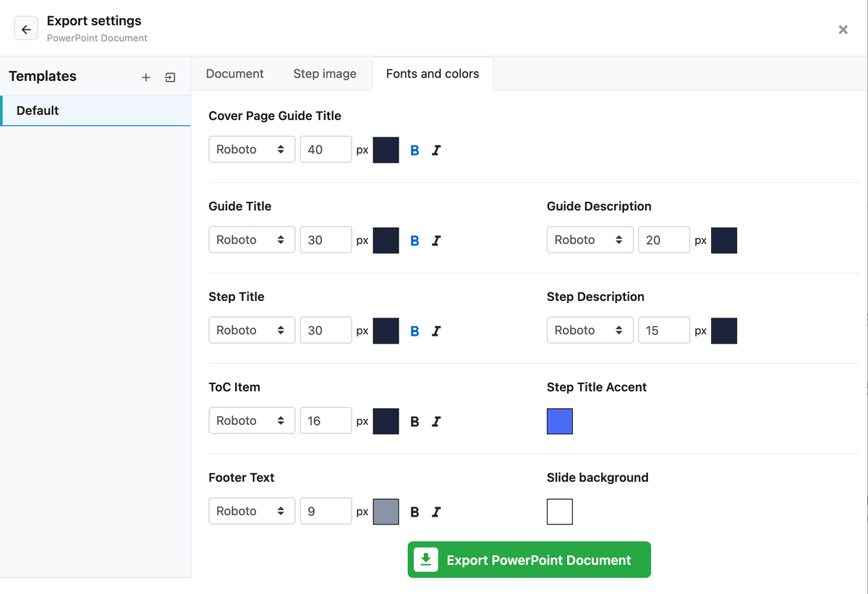Pick Step Title text color swatch
This screenshot has height=594, width=868.
(386, 331)
